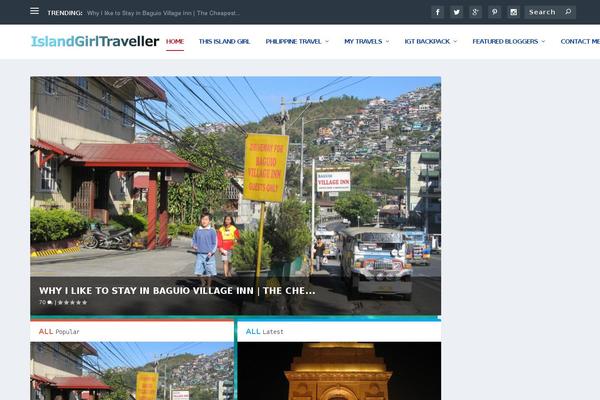
Task: Open the Facebook social icon
Action: pyautogui.click(x=437, y=12)
